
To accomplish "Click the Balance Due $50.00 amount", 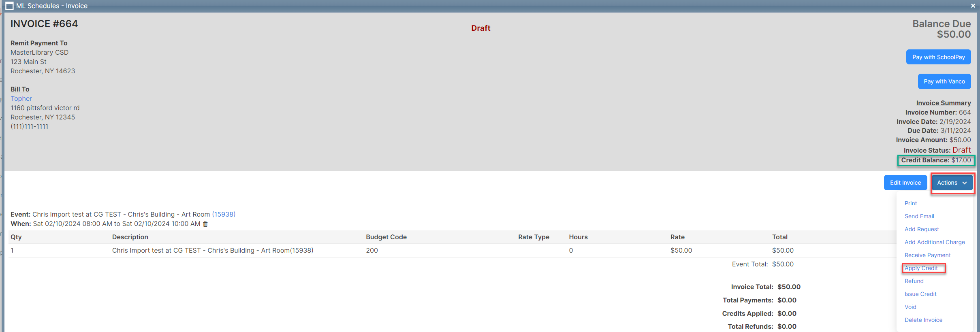I will [x=954, y=34].
